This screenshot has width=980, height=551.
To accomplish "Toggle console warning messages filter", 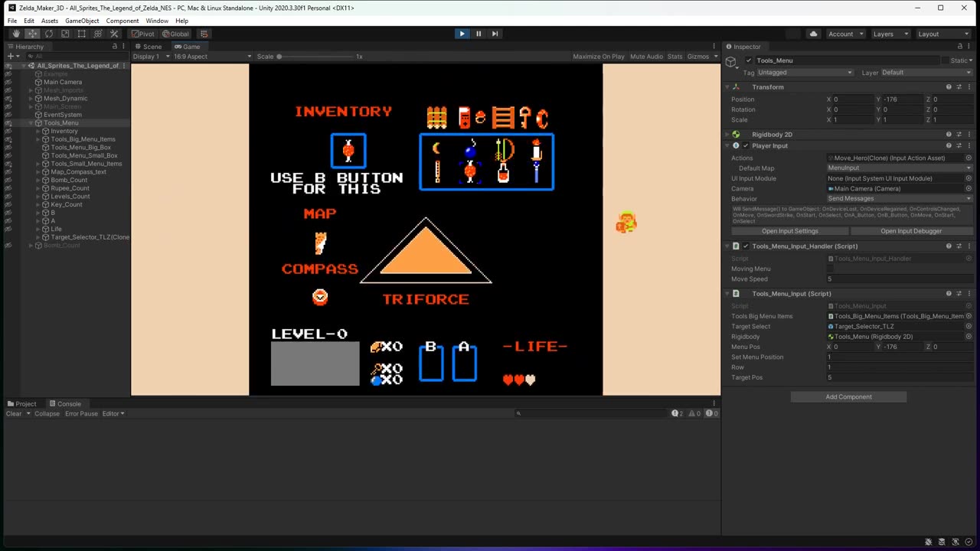I will 695,413.
